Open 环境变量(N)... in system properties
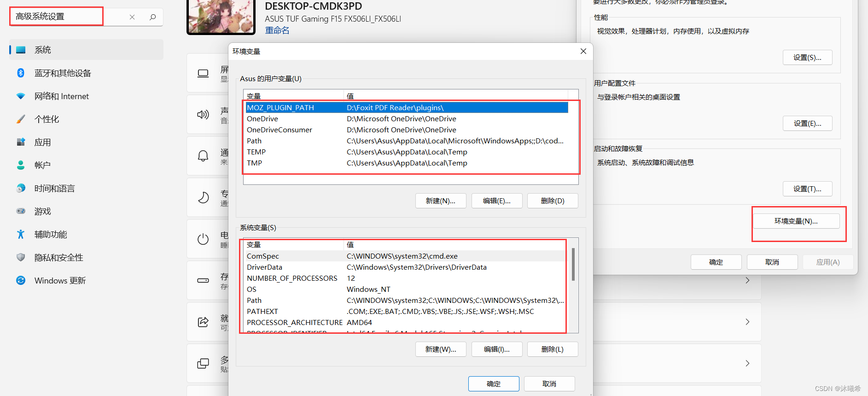Image resolution: width=868 pixels, height=396 pixels. [x=796, y=221]
